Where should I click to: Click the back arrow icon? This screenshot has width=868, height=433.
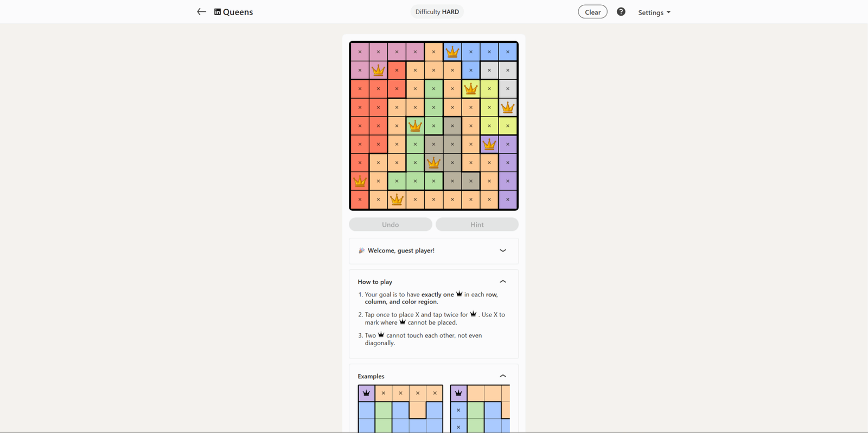pyautogui.click(x=201, y=11)
